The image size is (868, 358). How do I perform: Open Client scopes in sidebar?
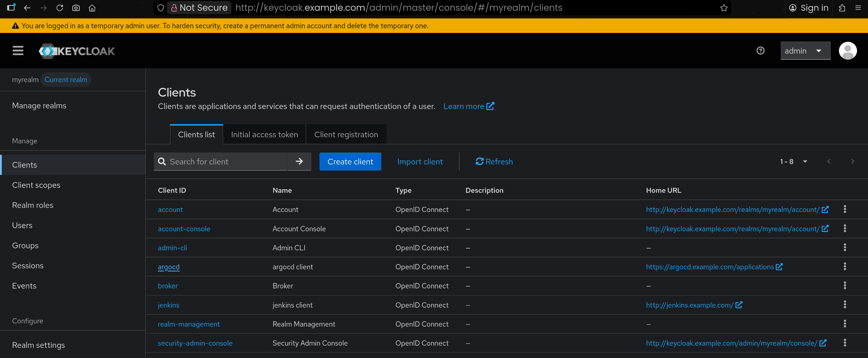coord(73,185)
